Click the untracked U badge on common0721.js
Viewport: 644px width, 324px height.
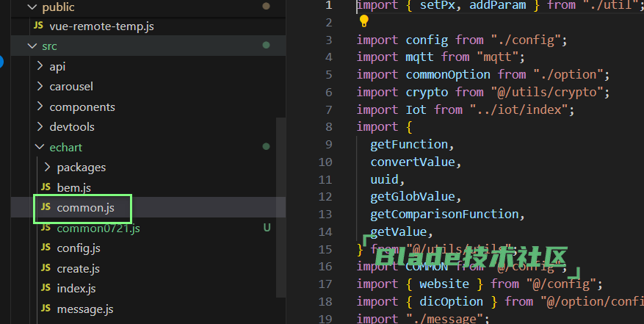(x=267, y=228)
